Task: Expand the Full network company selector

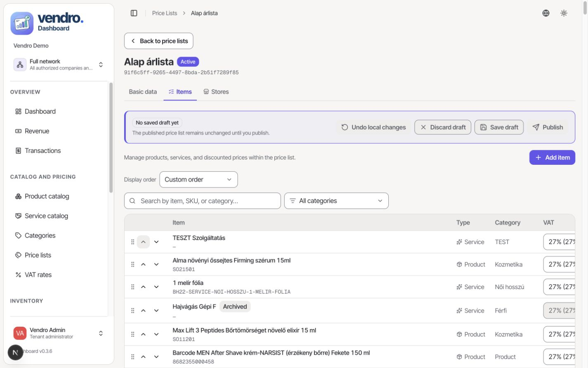Action: click(x=59, y=64)
